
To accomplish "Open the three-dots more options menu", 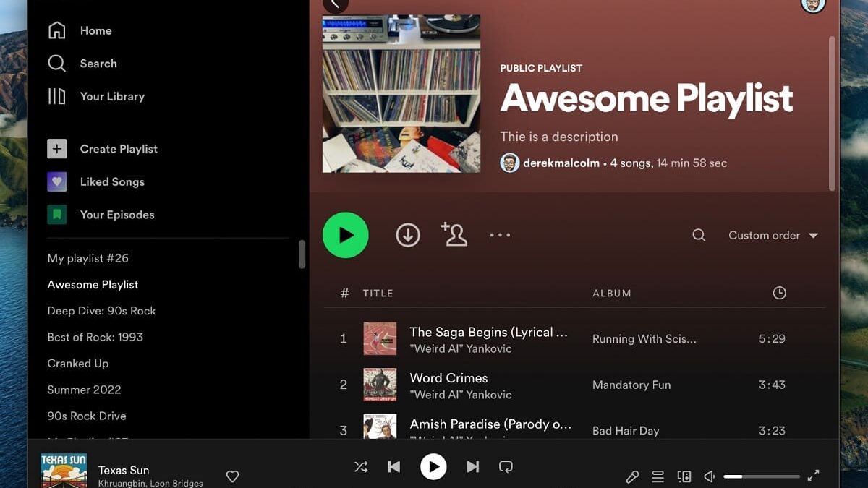I will point(500,235).
